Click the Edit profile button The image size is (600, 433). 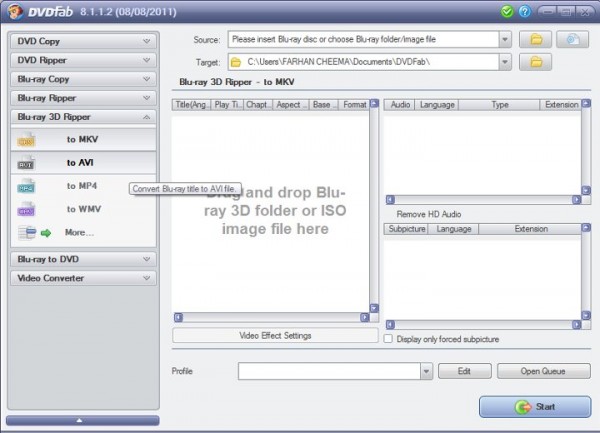[465, 371]
